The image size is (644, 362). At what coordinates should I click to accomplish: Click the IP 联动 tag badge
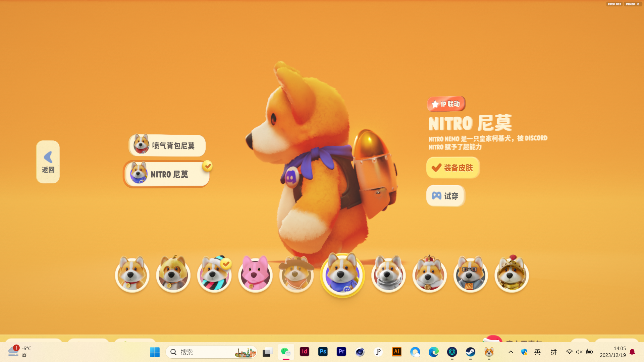[446, 104]
